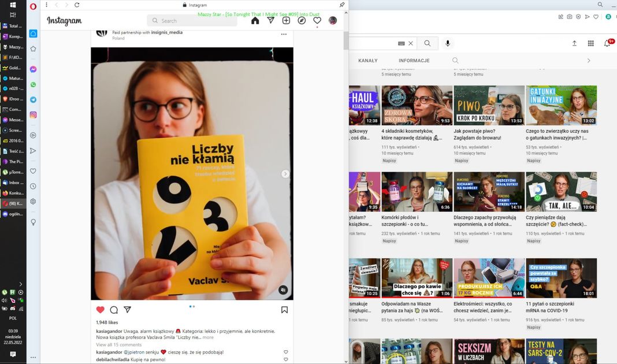Open Messenger in Opera sidebar
Screen dimensions: 617x364
point(34,69)
